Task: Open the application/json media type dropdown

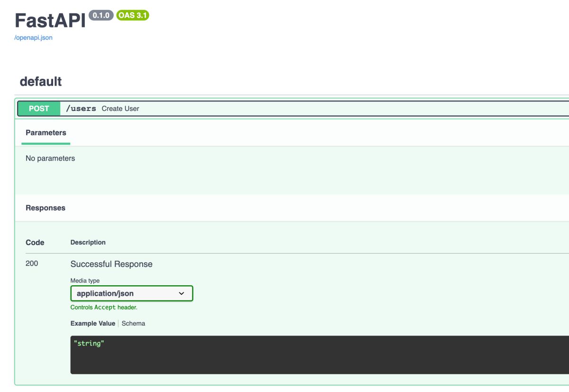Action: click(132, 293)
